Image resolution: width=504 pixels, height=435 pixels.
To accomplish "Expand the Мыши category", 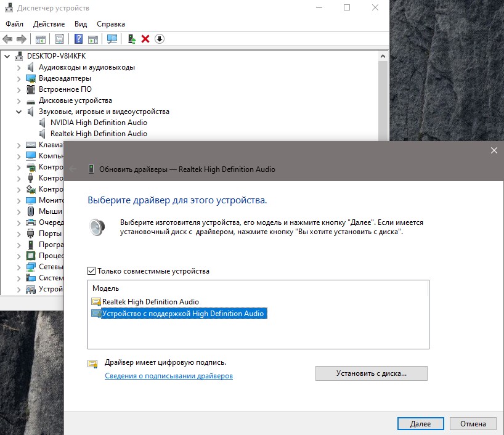I will click(x=18, y=212).
